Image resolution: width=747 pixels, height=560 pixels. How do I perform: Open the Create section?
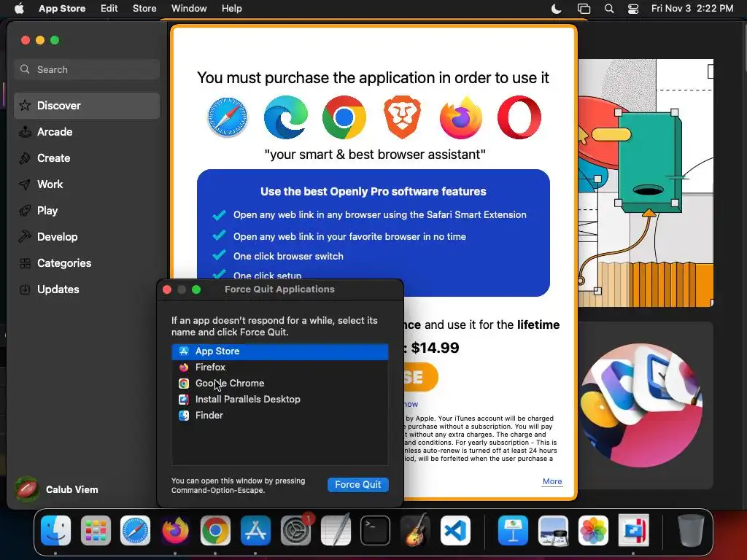point(87,158)
